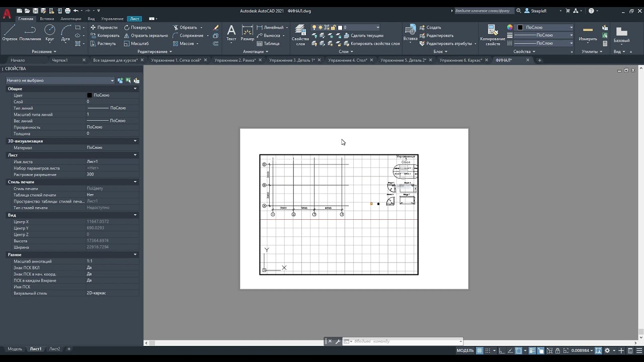This screenshot has width=644, height=362.
Task: Click Копировать свойства слоя button
Action: tap(371, 44)
